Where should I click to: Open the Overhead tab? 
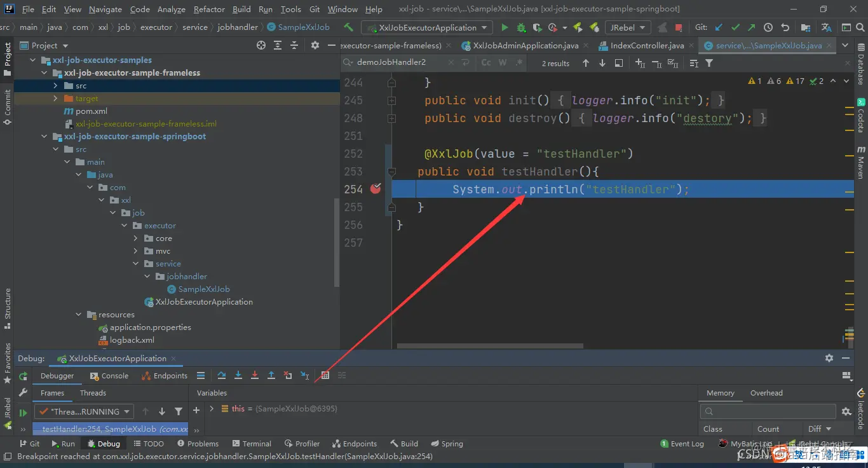[766, 393]
